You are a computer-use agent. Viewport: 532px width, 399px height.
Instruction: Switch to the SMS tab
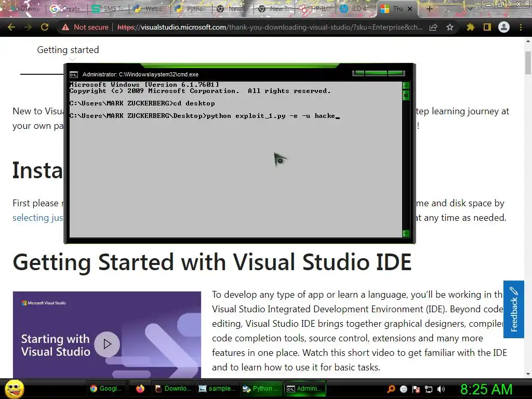coord(108,9)
